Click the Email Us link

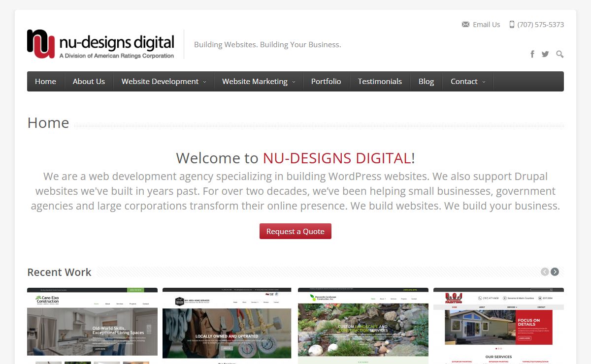(486, 25)
